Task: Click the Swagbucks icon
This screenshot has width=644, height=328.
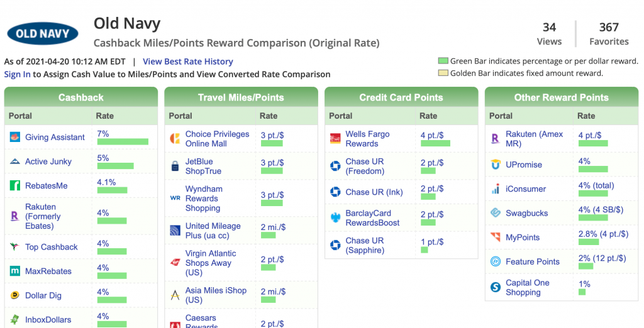Action: 496,213
